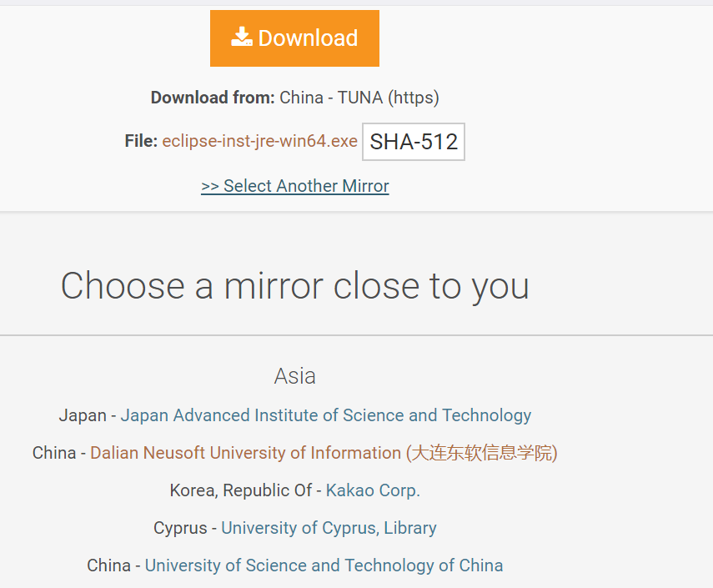Click the download arrow icon in orange button

point(242,37)
